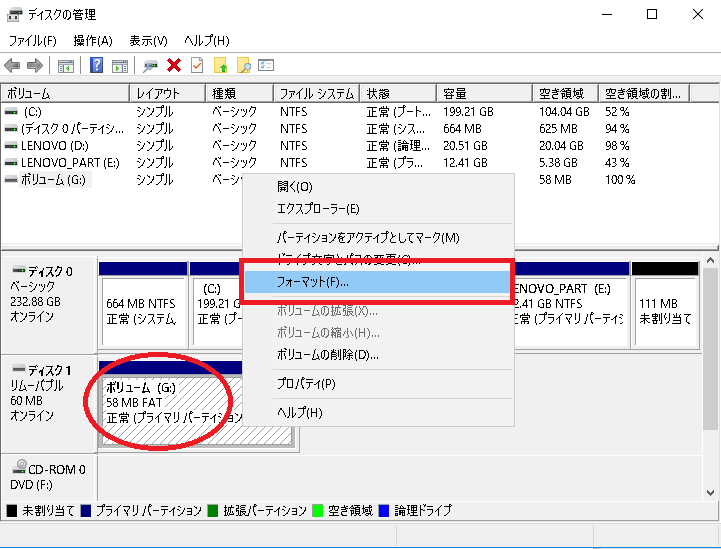
Task: Open the ファイル(F) menu
Action: pyautogui.click(x=33, y=41)
